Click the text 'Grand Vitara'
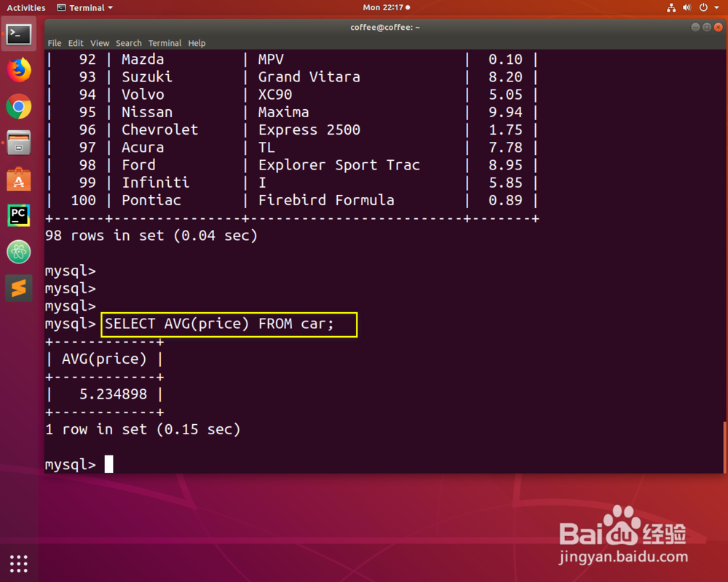728x582 pixels. point(309,77)
